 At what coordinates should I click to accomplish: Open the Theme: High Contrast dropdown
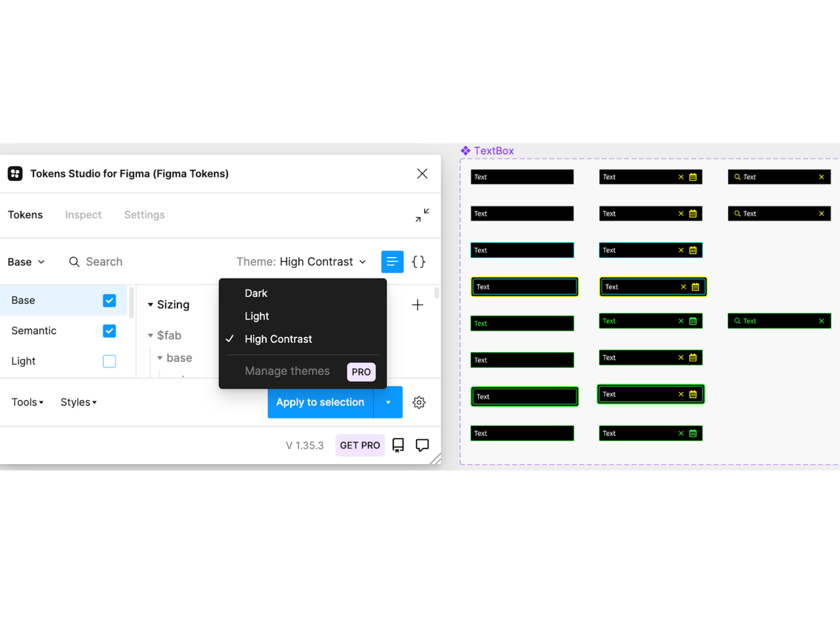point(301,262)
